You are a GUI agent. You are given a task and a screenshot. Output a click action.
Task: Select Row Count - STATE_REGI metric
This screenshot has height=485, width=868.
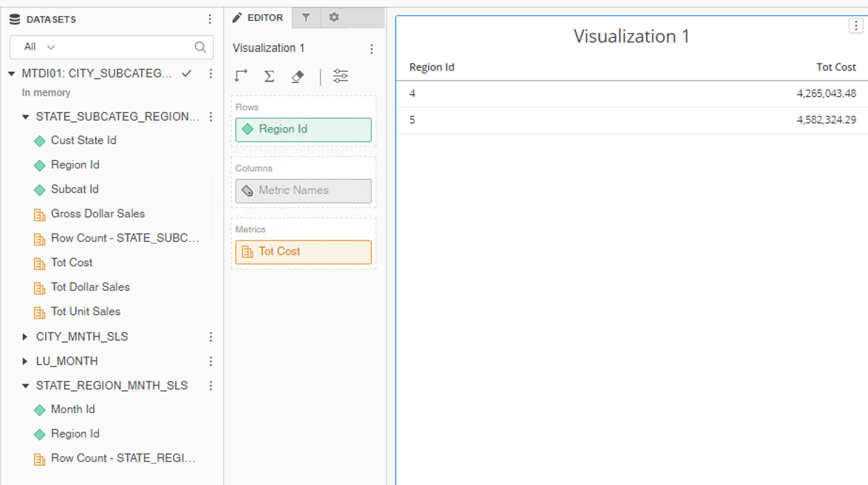point(123,458)
